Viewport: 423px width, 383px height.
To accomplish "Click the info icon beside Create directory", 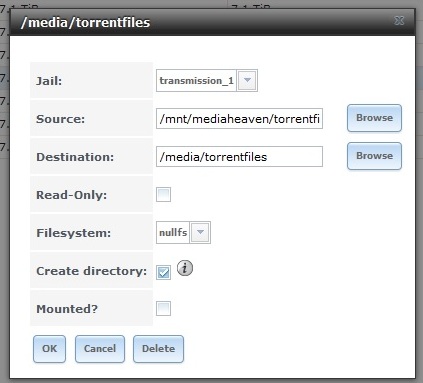I will tap(185, 268).
